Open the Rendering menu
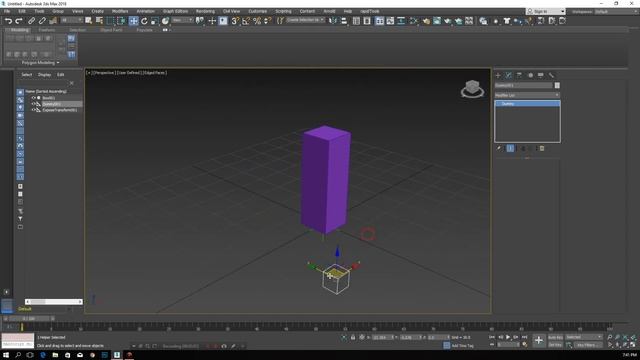640x360 pixels. tap(205, 11)
